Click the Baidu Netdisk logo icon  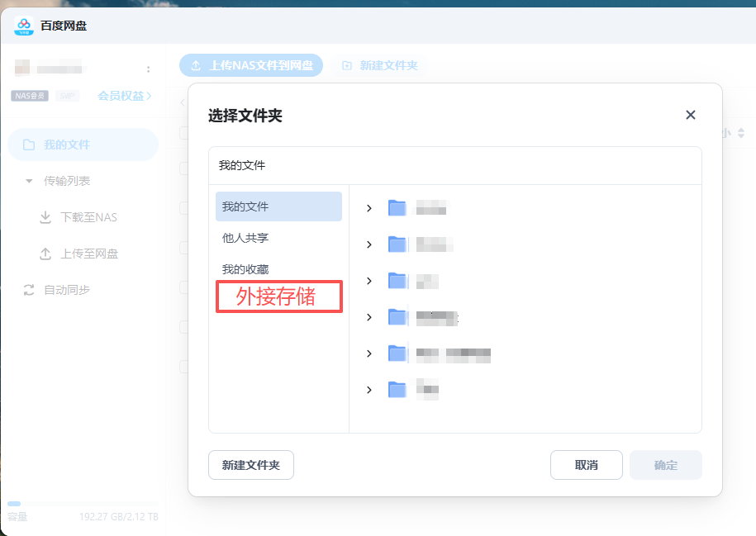coord(24,26)
